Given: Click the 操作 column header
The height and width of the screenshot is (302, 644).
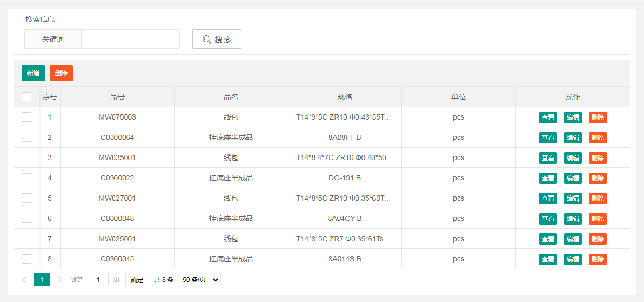Looking at the screenshot, I should (x=573, y=97).
